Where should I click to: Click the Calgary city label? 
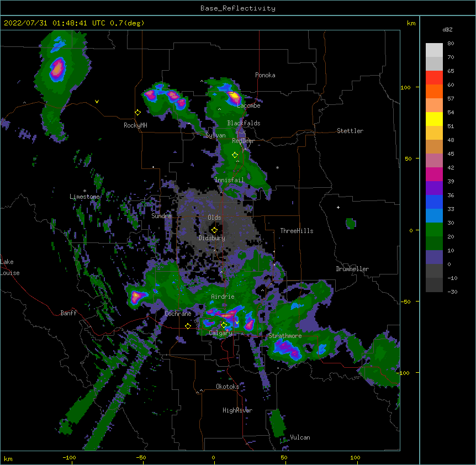click(220, 333)
